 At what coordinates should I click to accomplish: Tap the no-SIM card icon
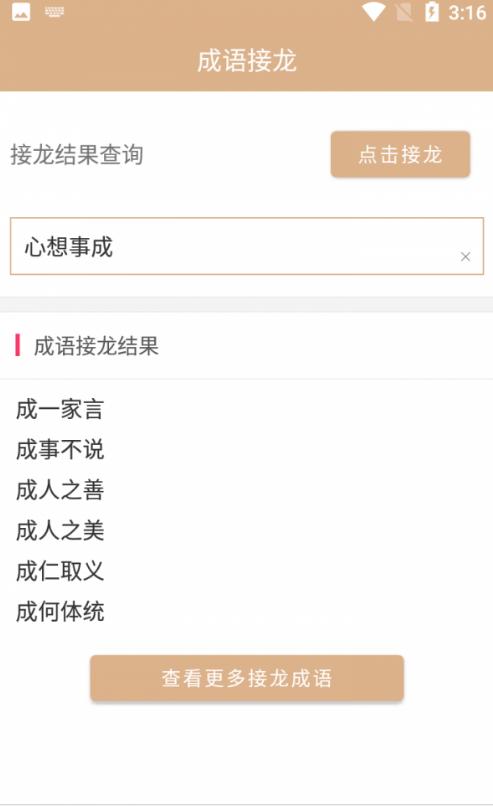point(404,12)
